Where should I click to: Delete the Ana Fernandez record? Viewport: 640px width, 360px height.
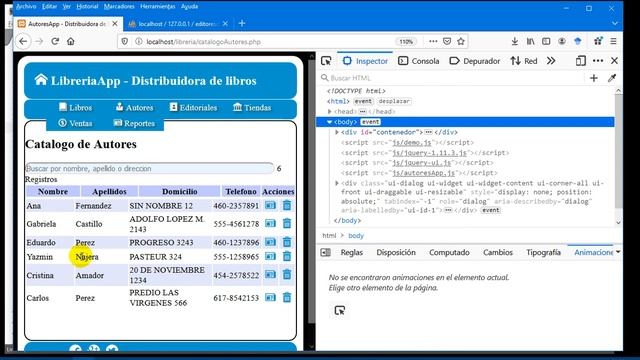[287, 205]
